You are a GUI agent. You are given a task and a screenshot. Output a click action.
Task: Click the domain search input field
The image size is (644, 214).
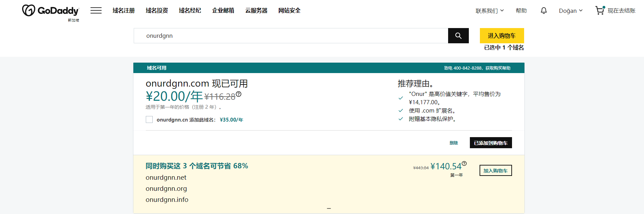291,36
